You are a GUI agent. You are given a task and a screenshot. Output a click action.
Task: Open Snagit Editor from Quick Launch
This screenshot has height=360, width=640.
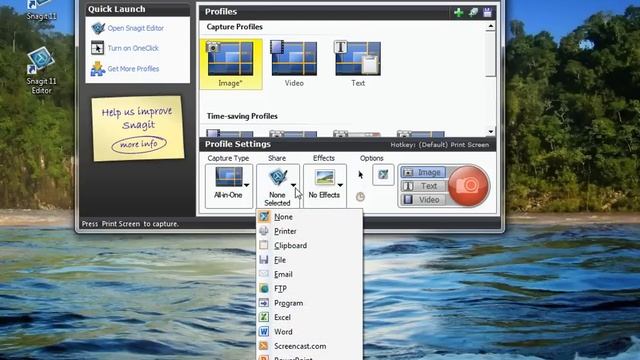tap(136, 28)
